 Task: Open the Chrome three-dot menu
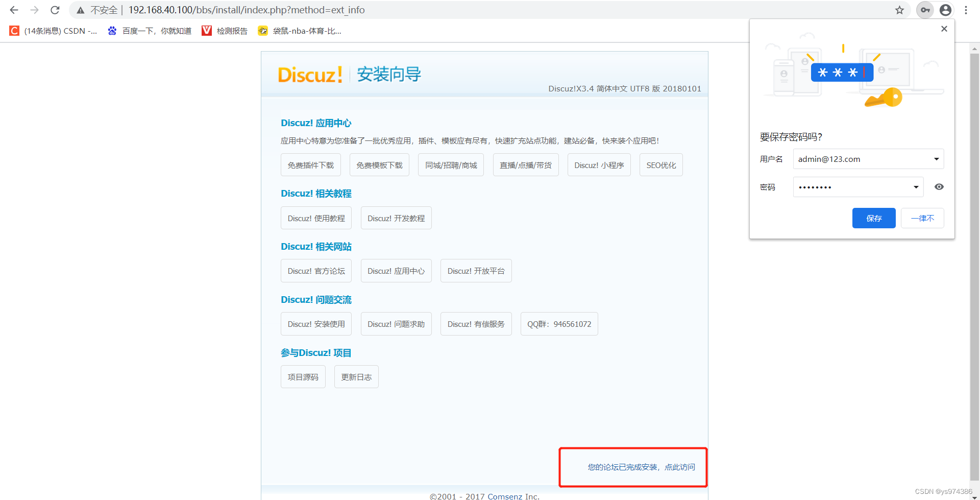pos(966,10)
